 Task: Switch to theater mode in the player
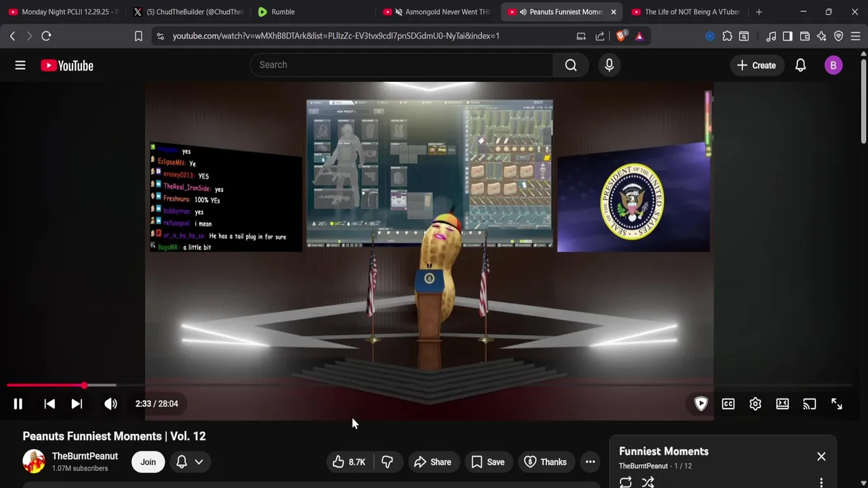(x=783, y=404)
